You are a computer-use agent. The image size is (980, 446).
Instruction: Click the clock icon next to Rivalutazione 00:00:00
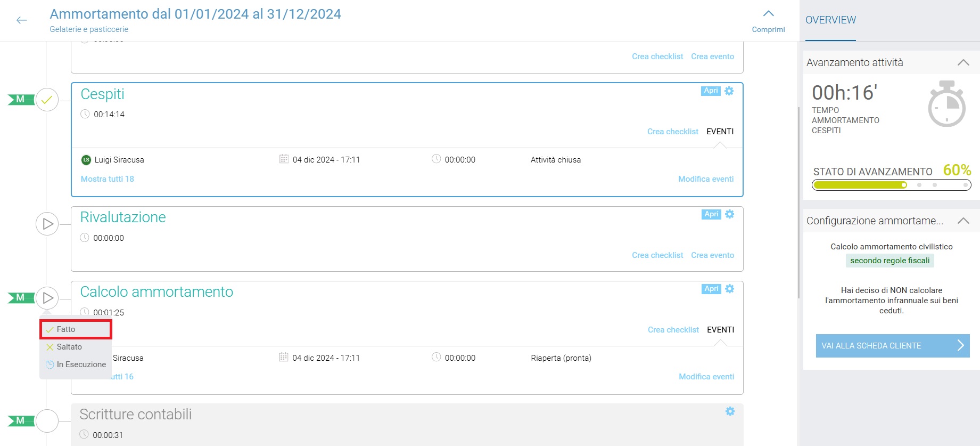(x=85, y=238)
